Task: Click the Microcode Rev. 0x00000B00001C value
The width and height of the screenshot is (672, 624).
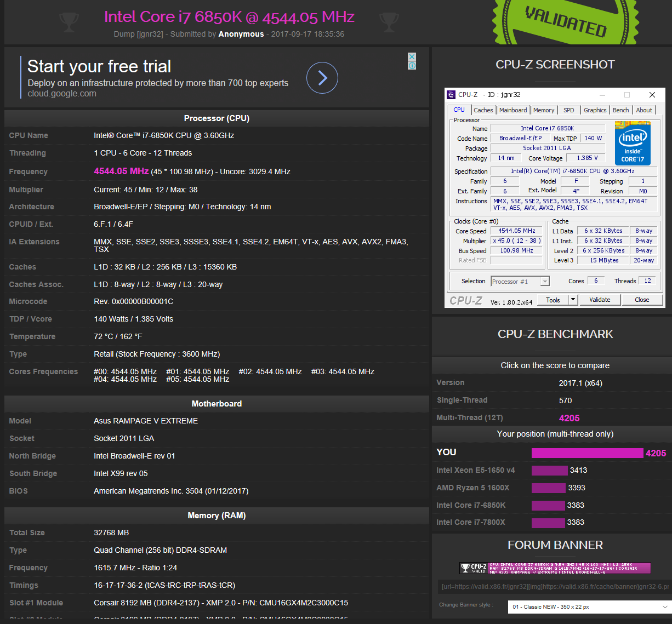Action: click(133, 301)
